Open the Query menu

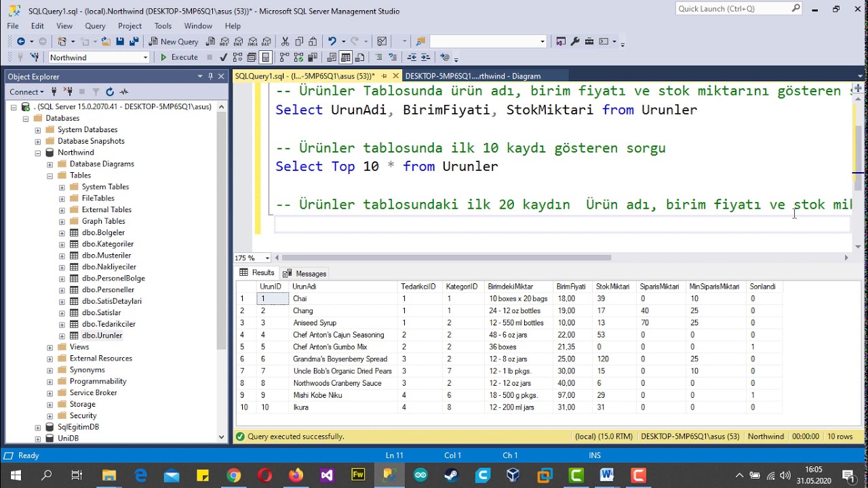click(95, 26)
